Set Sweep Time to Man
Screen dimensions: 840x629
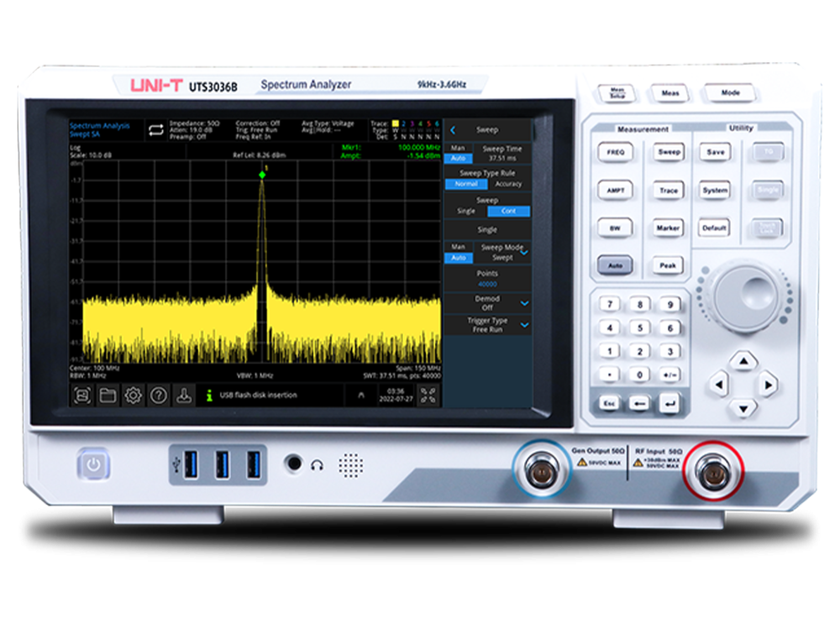tap(458, 149)
